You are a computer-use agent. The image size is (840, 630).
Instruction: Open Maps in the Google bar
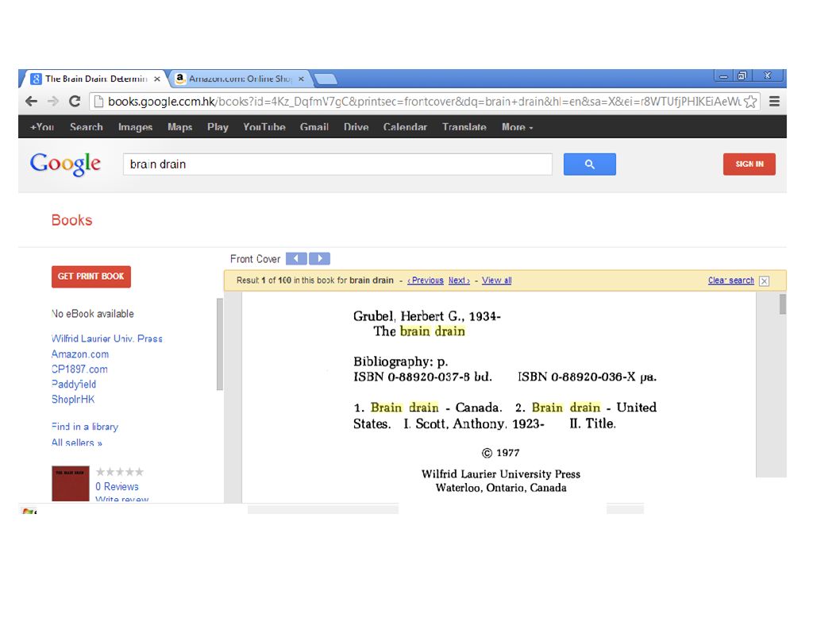coord(179,127)
